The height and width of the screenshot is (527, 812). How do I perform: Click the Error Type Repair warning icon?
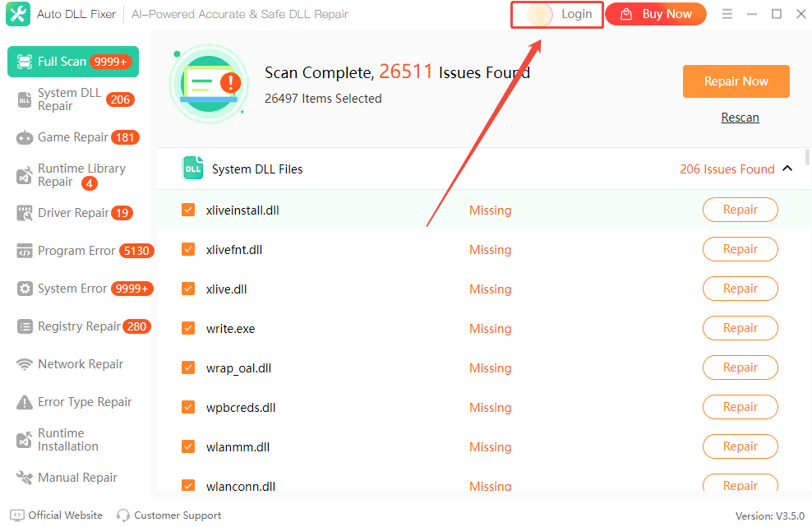coord(25,403)
